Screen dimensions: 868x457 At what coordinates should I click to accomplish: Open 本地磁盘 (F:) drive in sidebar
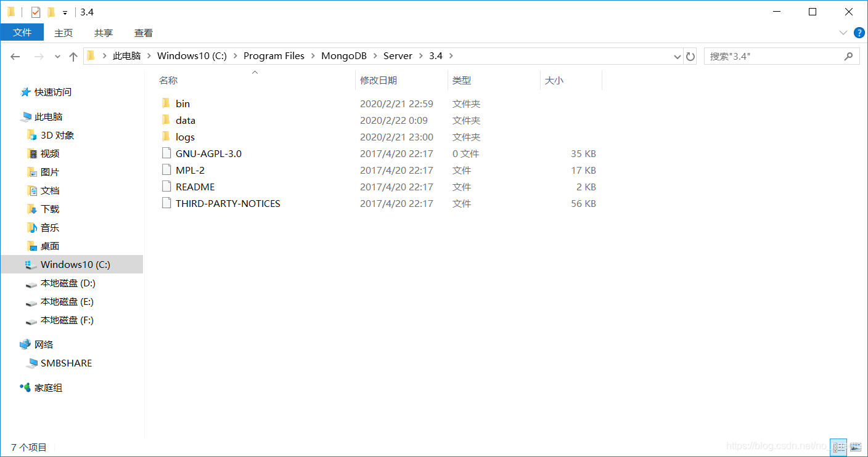tap(67, 320)
